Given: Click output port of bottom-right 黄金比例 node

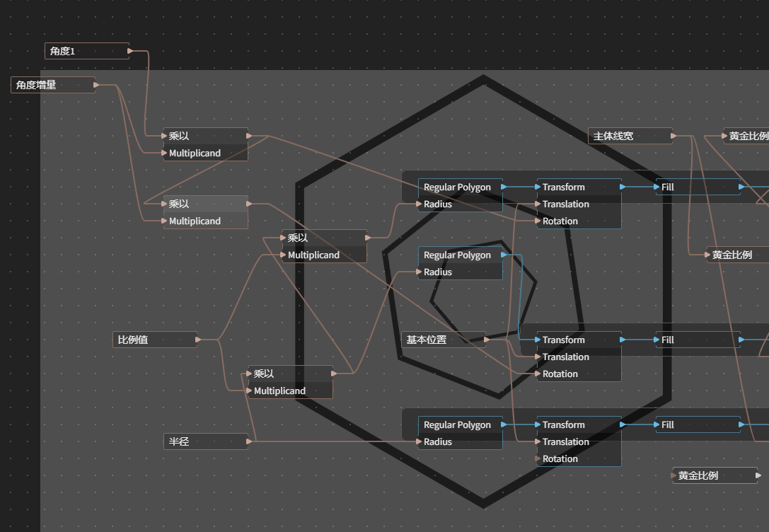Looking at the screenshot, I should 758,475.
